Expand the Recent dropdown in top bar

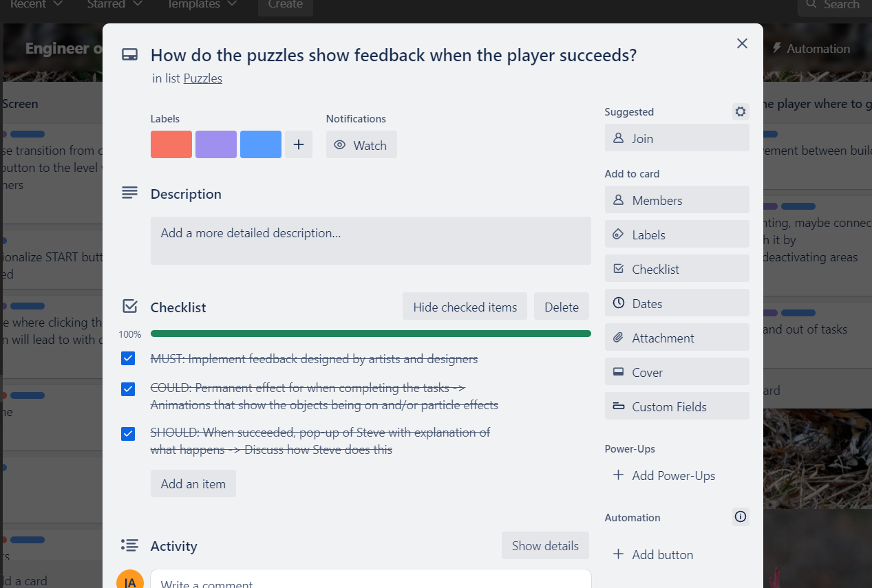click(36, 5)
